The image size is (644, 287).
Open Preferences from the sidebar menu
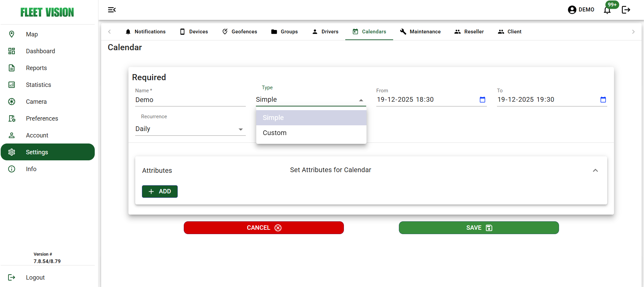click(x=48, y=118)
